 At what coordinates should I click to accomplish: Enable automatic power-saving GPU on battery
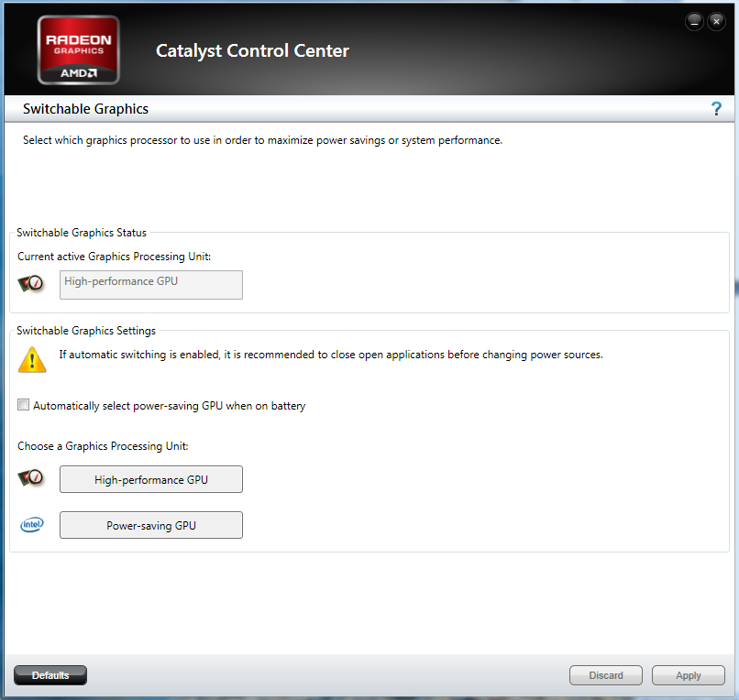23,405
